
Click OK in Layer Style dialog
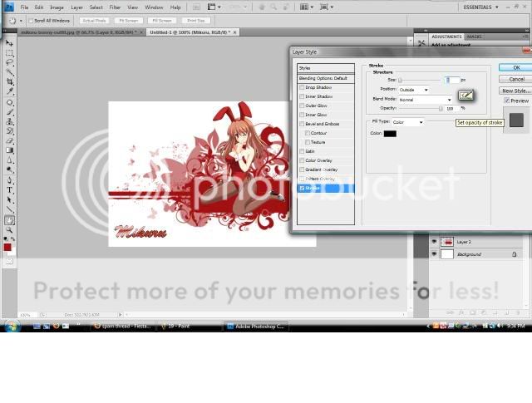[515, 68]
